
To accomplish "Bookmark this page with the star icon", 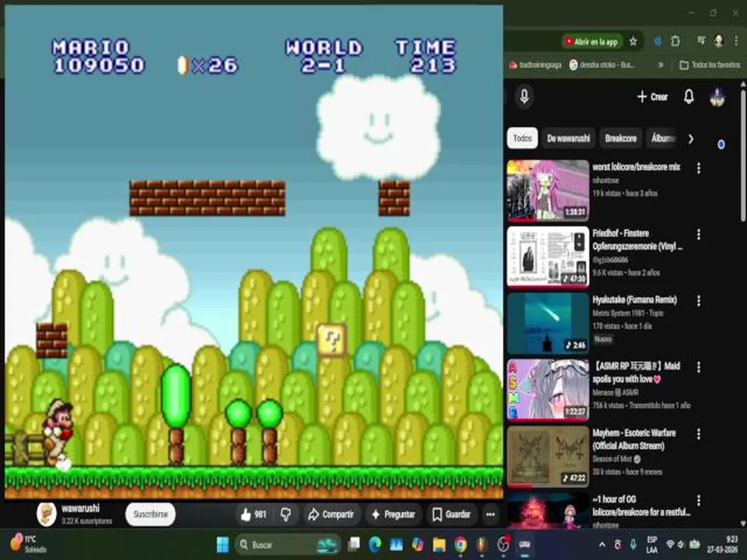I will pos(633,41).
